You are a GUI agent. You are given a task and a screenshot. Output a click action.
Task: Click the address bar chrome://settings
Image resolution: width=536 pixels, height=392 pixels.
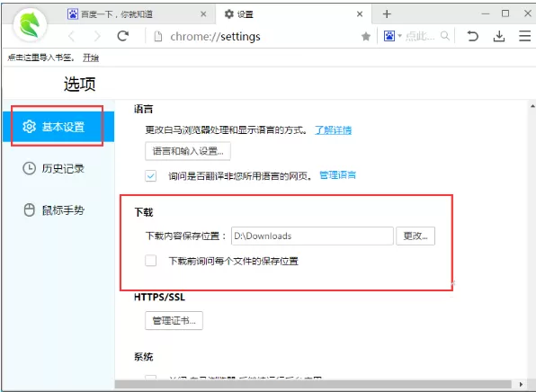(x=215, y=36)
